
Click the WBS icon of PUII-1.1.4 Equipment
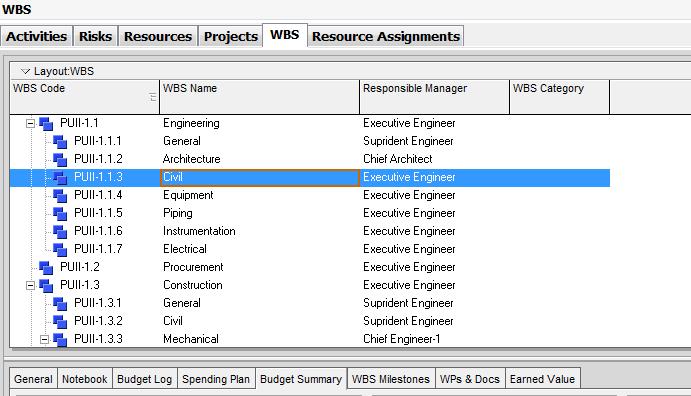click(x=60, y=196)
